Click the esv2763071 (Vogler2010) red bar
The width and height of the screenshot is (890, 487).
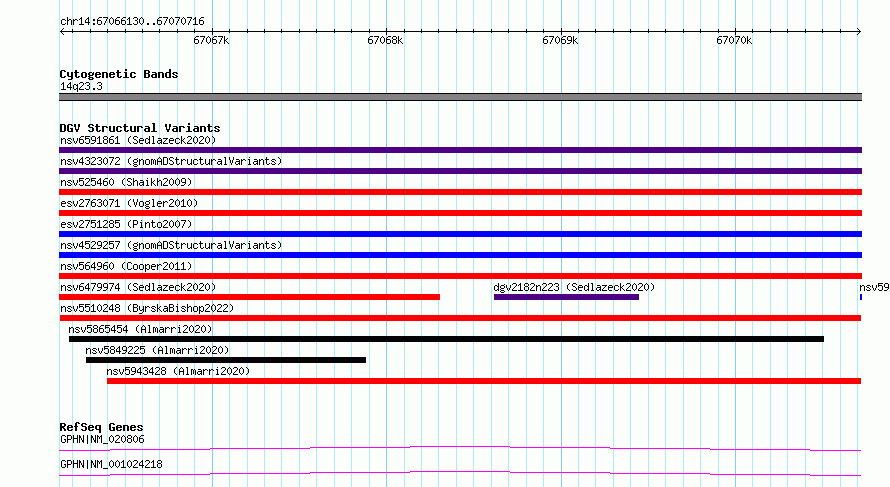pos(460,213)
